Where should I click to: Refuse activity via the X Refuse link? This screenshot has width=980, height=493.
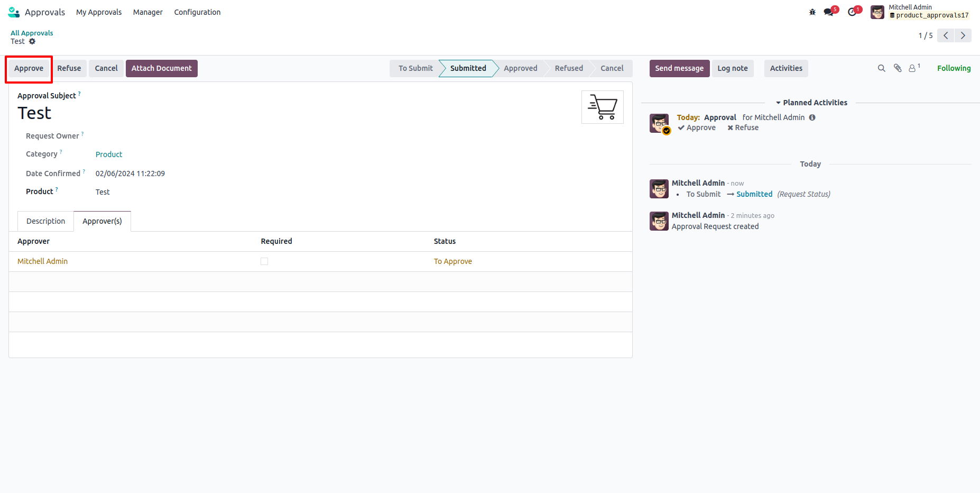click(x=743, y=127)
